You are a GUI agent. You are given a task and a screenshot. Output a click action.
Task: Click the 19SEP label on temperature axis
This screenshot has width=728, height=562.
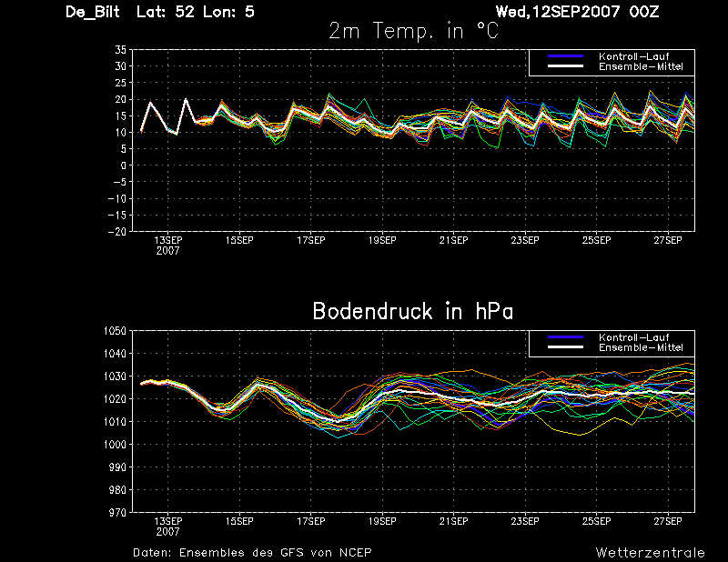tap(382, 240)
